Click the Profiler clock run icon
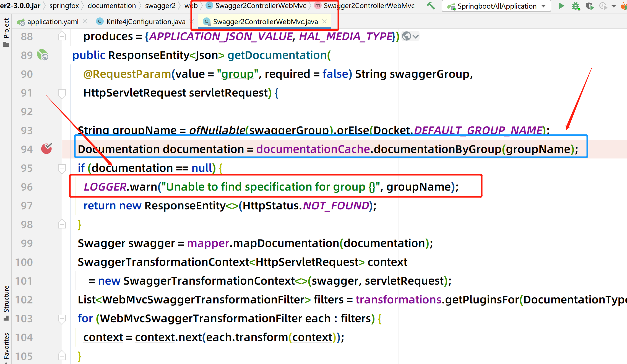The height and width of the screenshot is (364, 627). point(603,6)
